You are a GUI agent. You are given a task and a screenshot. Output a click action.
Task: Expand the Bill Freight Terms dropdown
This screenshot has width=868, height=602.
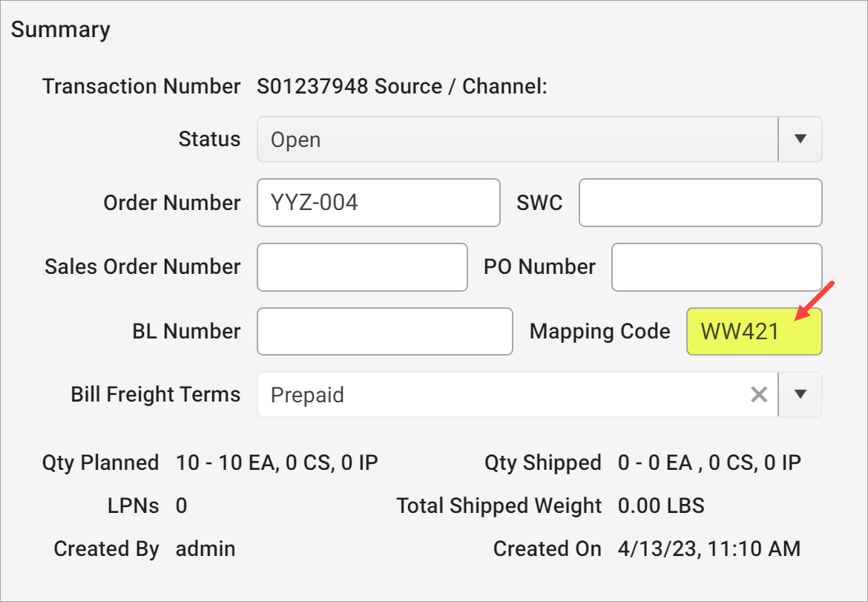[800, 394]
